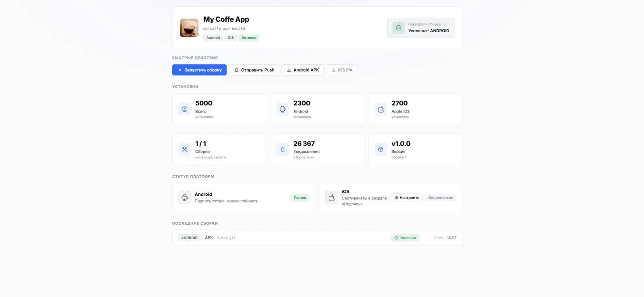Click version text 1.0.0 (1) in builds row
The height and width of the screenshot is (297, 644).
[x=227, y=238]
